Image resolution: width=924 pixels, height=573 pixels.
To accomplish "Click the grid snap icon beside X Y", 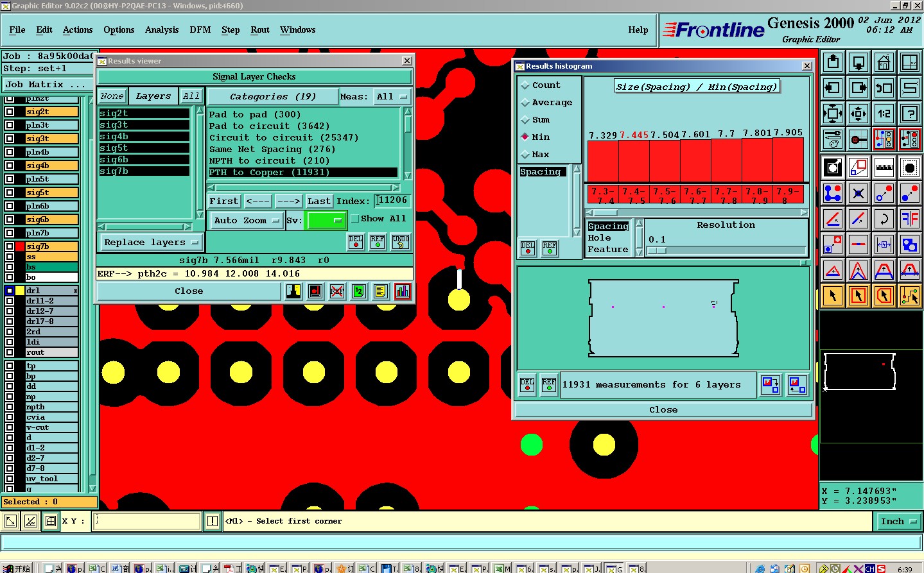I will click(51, 521).
